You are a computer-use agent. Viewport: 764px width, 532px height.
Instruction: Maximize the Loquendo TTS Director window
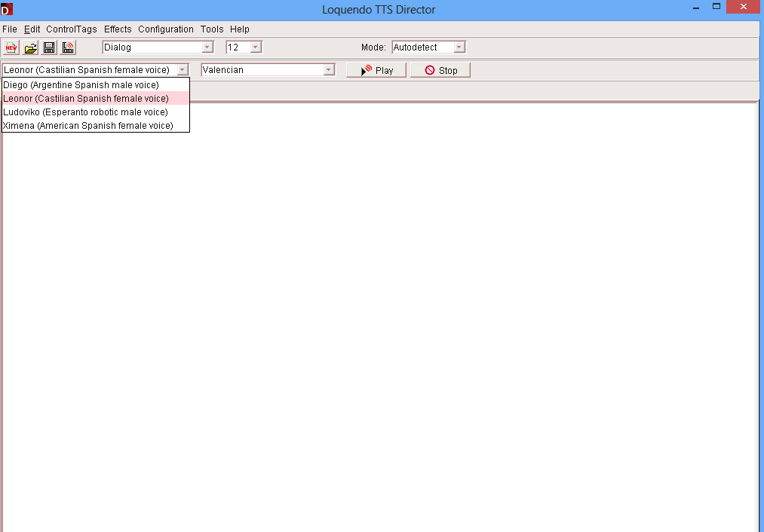[x=716, y=6]
